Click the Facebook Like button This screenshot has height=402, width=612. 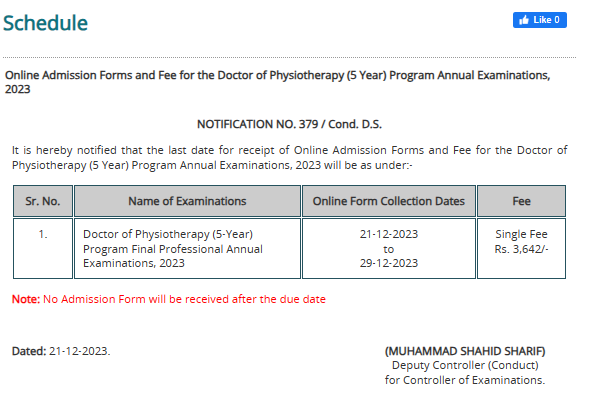538,20
